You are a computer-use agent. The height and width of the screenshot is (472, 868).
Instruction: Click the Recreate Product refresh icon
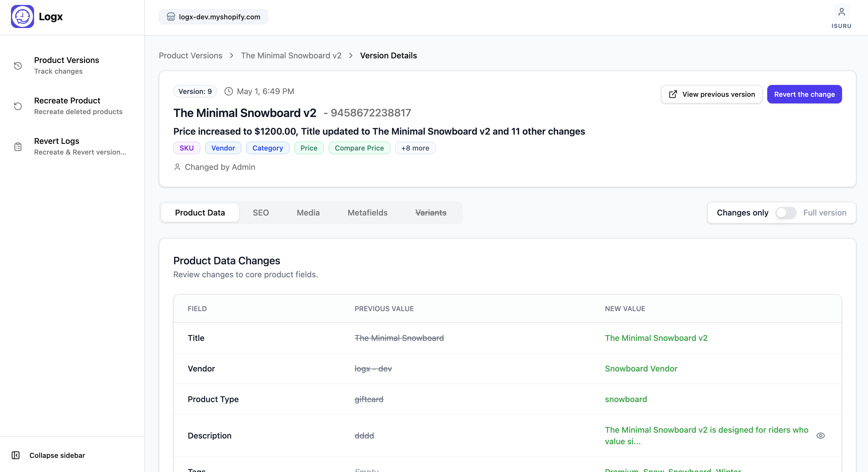pos(18,106)
